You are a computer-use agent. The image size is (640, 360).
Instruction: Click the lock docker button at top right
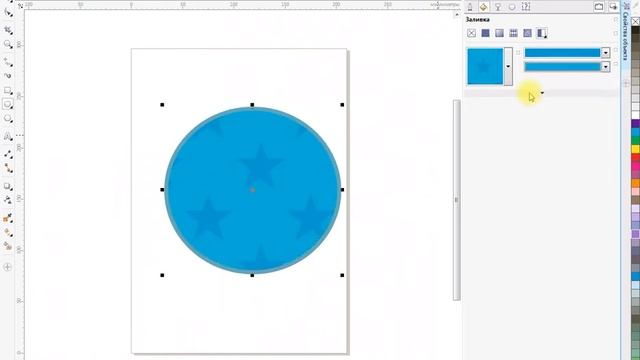[x=613, y=7]
